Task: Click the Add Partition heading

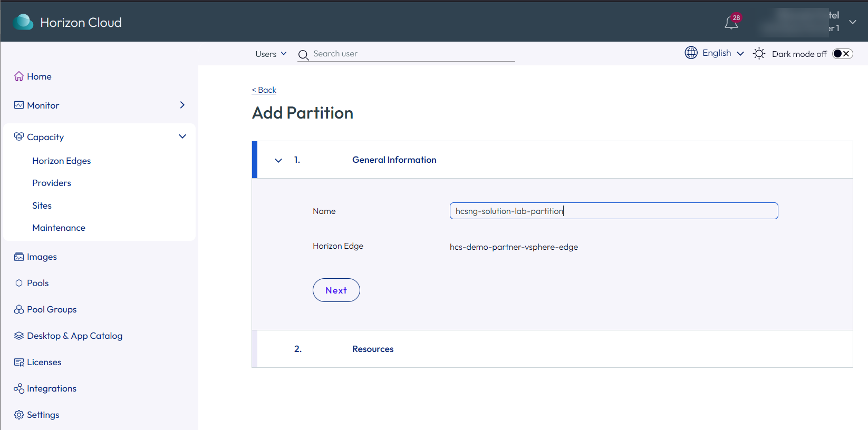Action: click(303, 113)
